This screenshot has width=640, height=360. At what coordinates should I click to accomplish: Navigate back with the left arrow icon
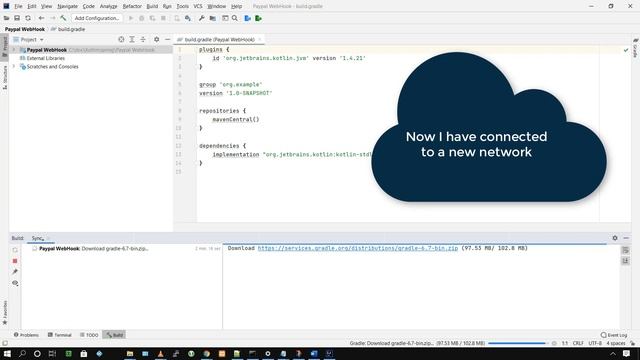click(41, 18)
